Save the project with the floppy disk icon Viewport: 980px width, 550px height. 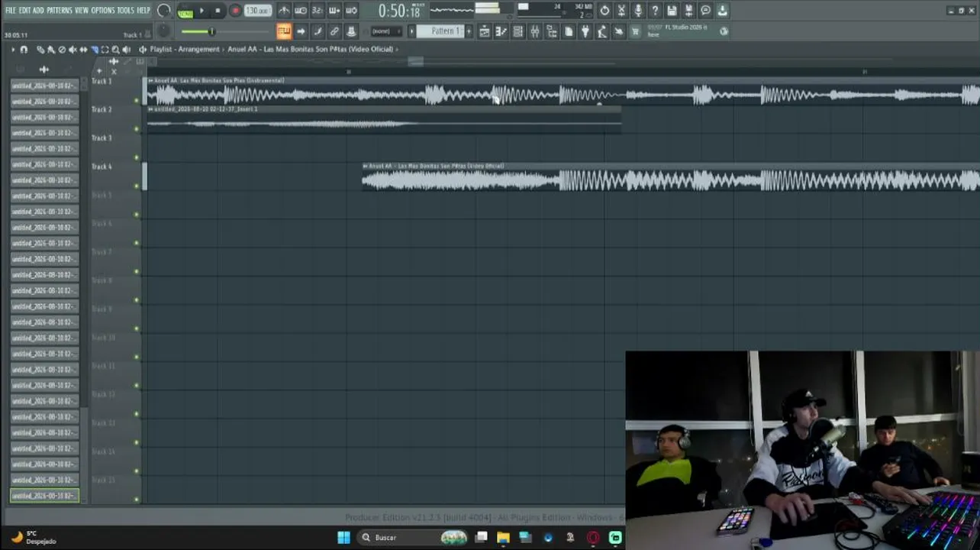tap(672, 11)
